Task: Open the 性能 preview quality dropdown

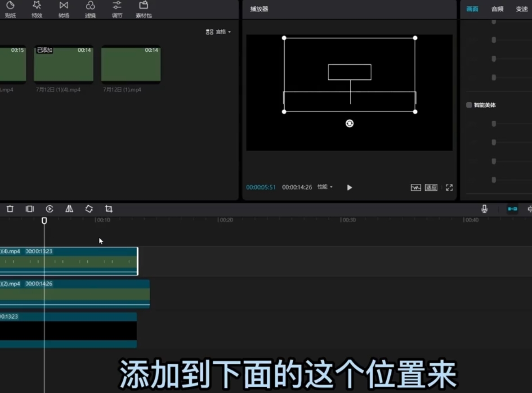Action: click(325, 187)
